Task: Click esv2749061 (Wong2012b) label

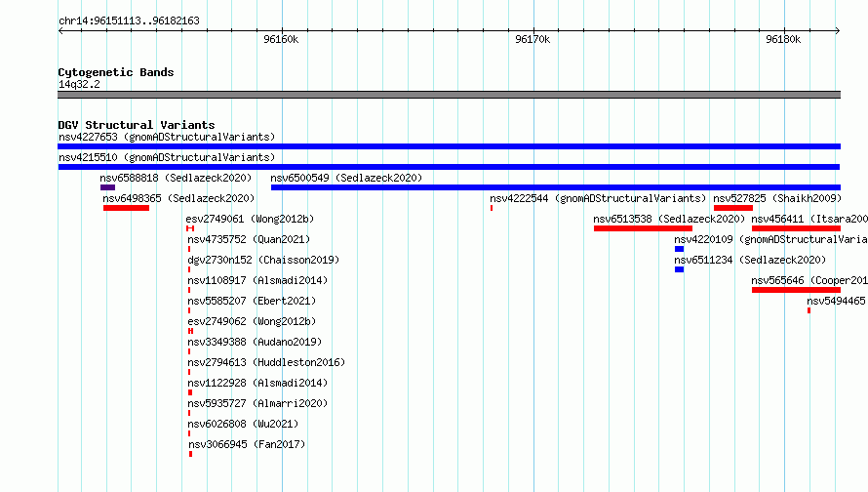Action: (x=250, y=219)
